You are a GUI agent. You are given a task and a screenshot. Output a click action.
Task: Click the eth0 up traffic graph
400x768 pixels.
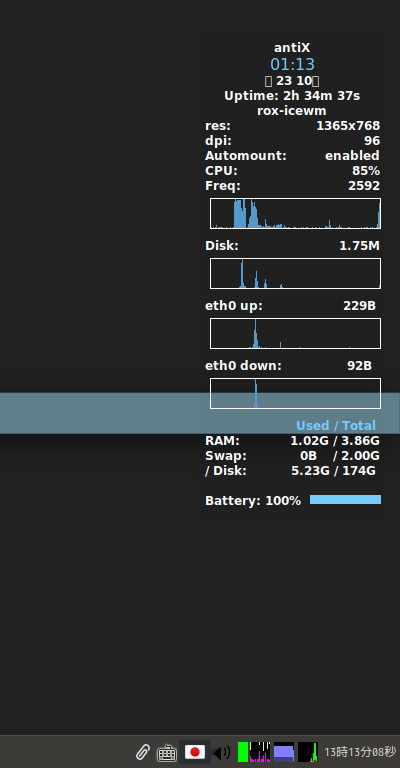pyautogui.click(x=295, y=334)
